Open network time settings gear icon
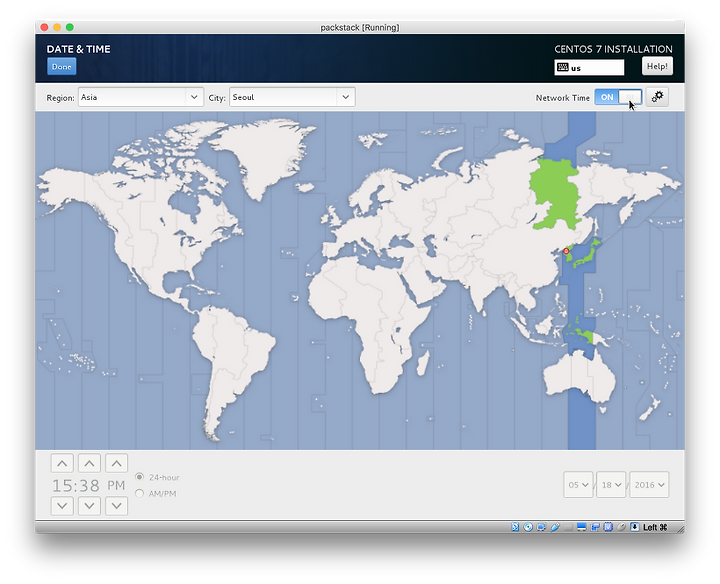This screenshot has width=720, height=584. coord(657,97)
